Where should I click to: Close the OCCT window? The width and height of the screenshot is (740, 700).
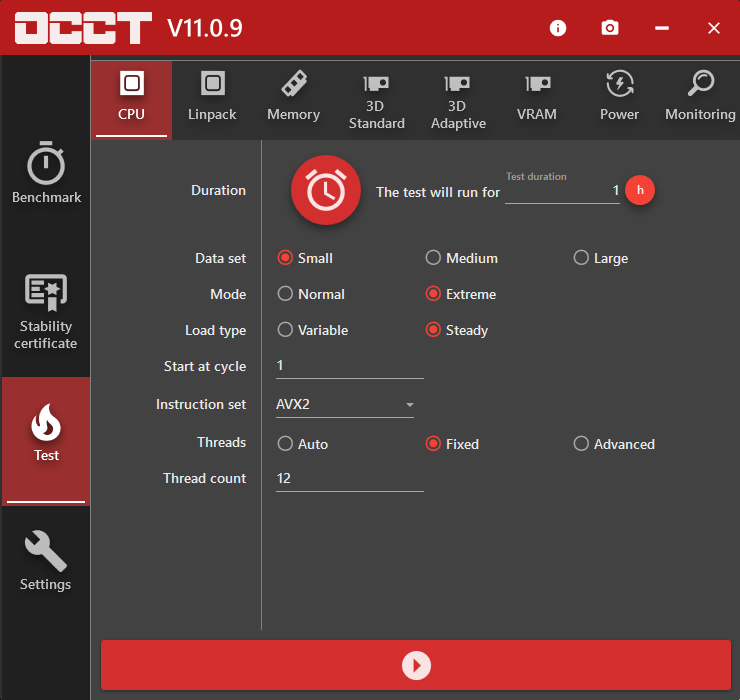[x=714, y=28]
